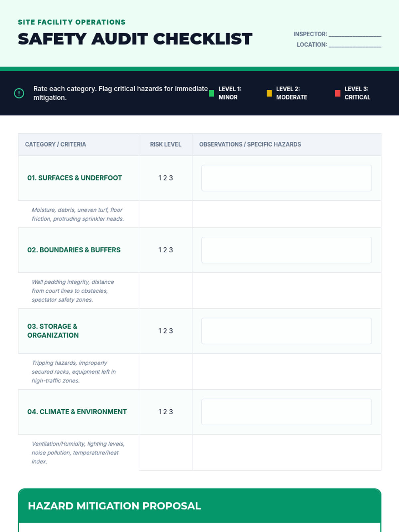Click the Safety Audit Checklist title
Screen dimensions: 399x532
point(135,39)
